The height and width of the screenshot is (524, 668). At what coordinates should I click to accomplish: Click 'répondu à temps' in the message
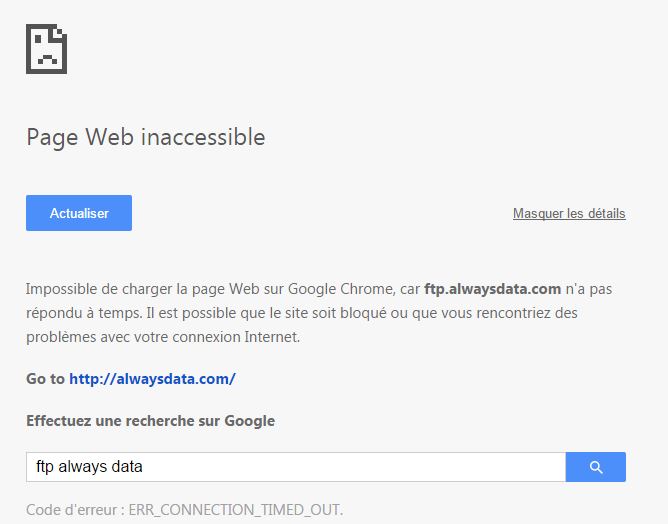point(84,313)
